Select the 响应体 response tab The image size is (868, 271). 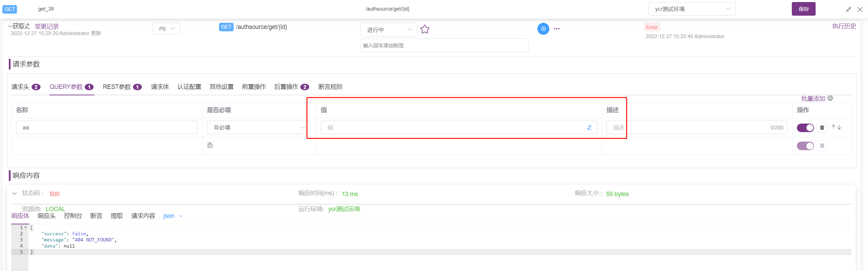(x=20, y=216)
